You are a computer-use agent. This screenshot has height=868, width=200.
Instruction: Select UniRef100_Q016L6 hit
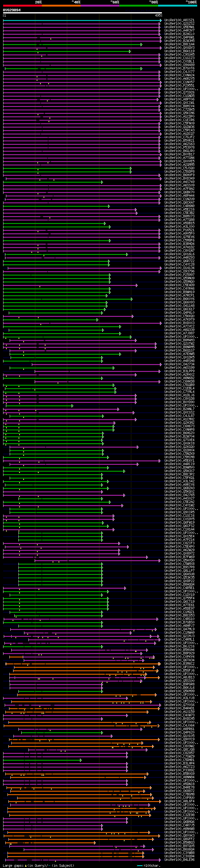pos(179,254)
